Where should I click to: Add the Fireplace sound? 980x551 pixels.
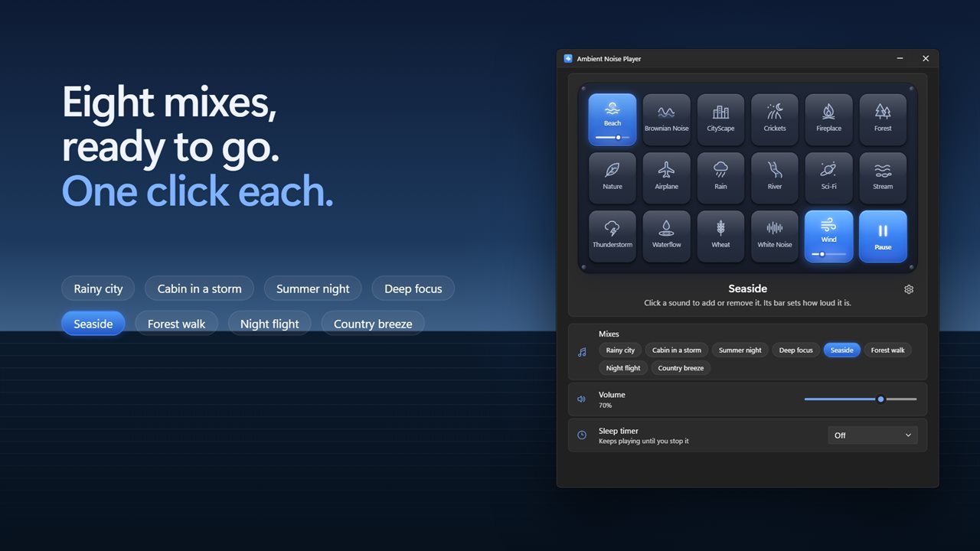tap(828, 119)
